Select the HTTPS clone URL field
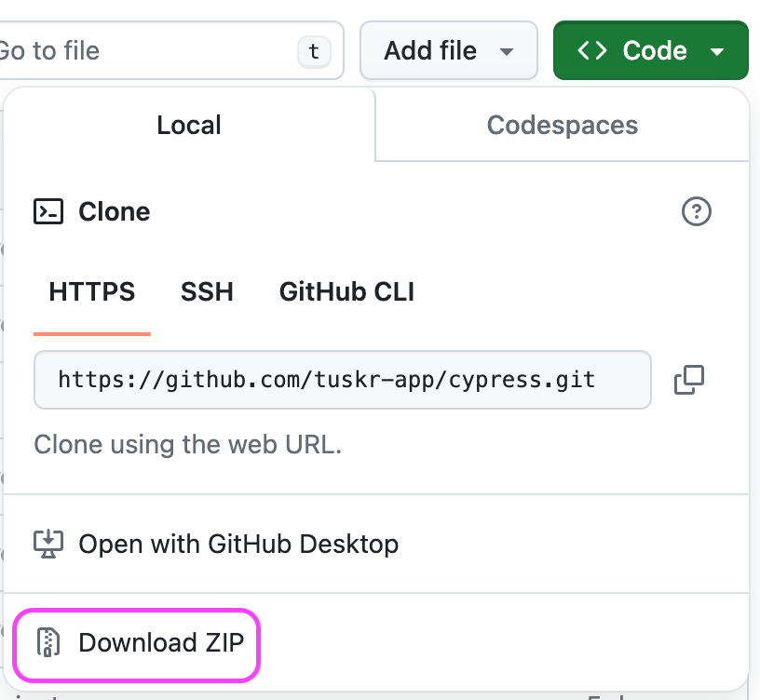This screenshot has width=760, height=700. [x=342, y=380]
